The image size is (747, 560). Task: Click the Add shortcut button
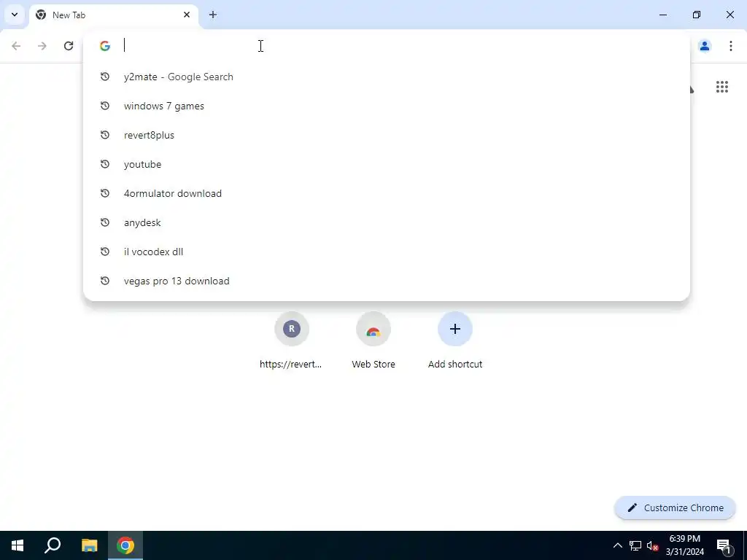[455, 340]
